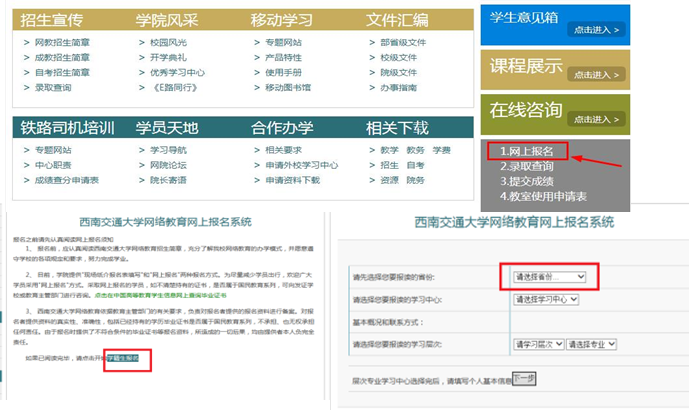Open 院级文件 link
Viewport: 690px width, 412px height.
tap(398, 73)
